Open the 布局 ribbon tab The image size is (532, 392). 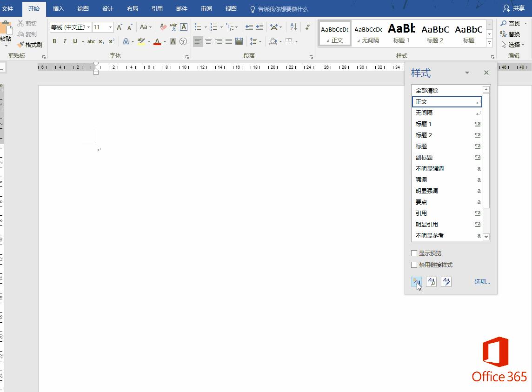coord(132,9)
